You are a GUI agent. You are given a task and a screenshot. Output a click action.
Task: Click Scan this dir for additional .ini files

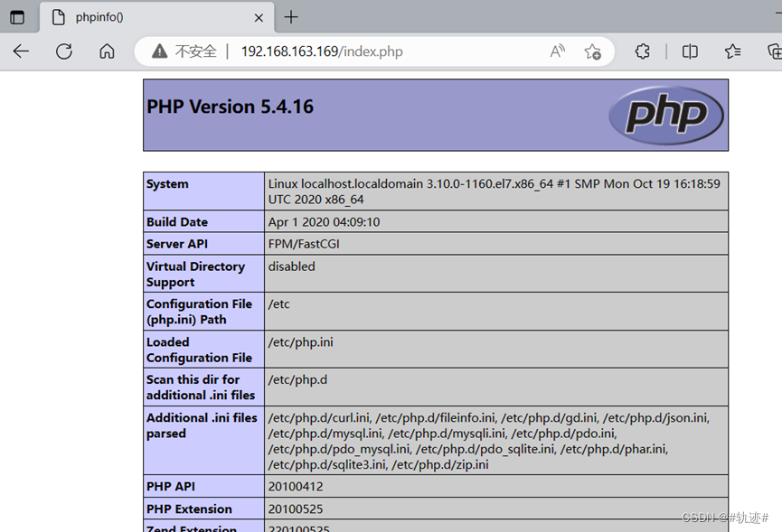click(201, 387)
